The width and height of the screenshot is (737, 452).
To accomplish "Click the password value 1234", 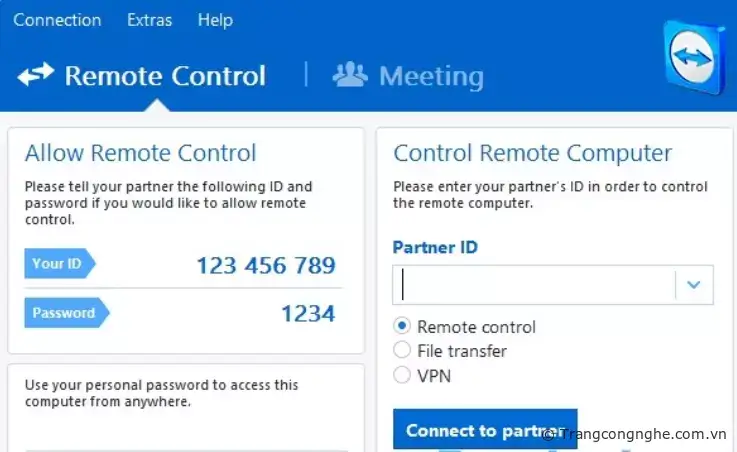I will (307, 313).
